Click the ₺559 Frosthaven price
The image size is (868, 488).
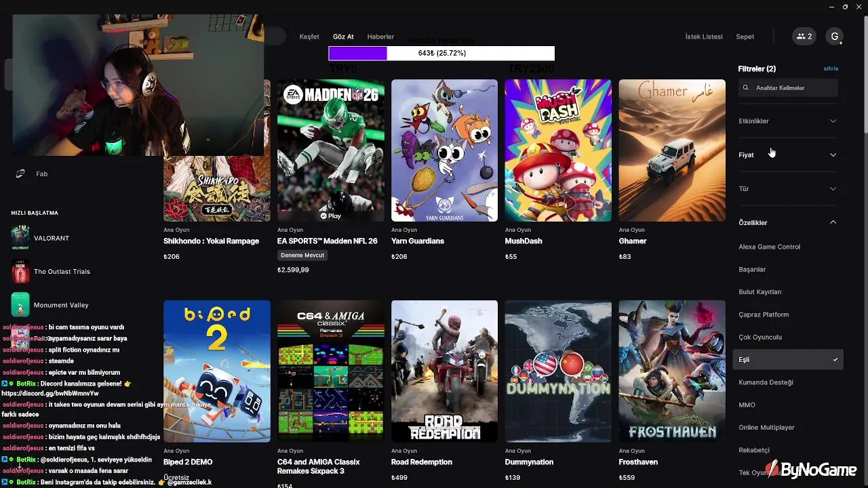coord(627,478)
